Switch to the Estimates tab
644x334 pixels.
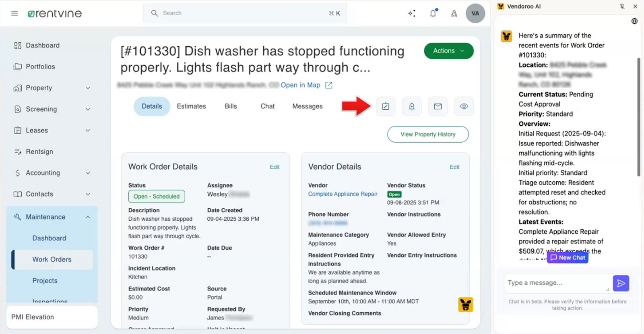click(x=191, y=106)
